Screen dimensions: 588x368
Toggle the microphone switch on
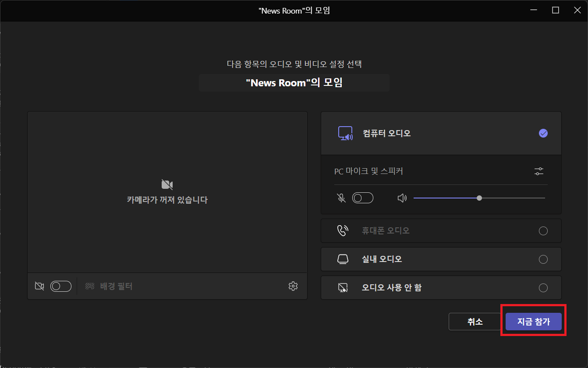(363, 198)
